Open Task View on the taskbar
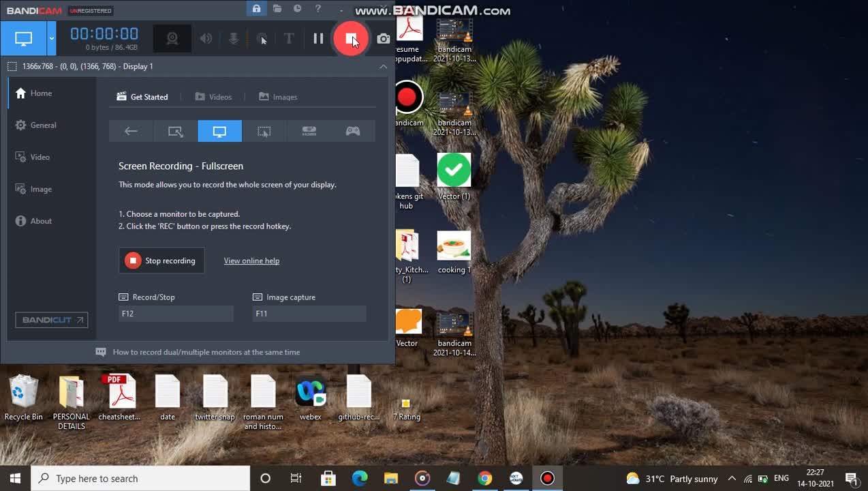The width and height of the screenshot is (868, 491). [x=296, y=479]
